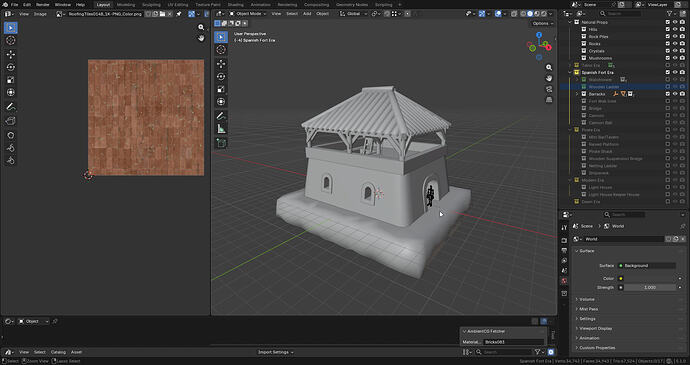This screenshot has height=365, width=690.
Task: Select the Annotate tool in the 3D viewport
Action: pos(221,116)
